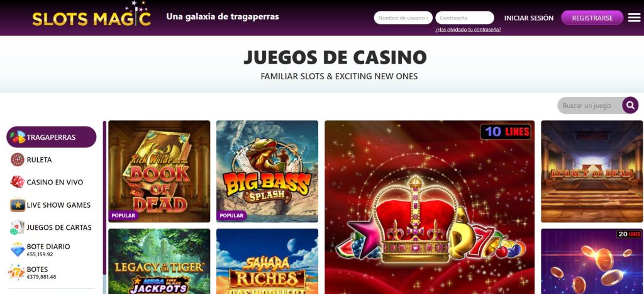This screenshot has width=644, height=294.
Task: Launch the Legacy of Dead game tile
Action: (x=592, y=171)
